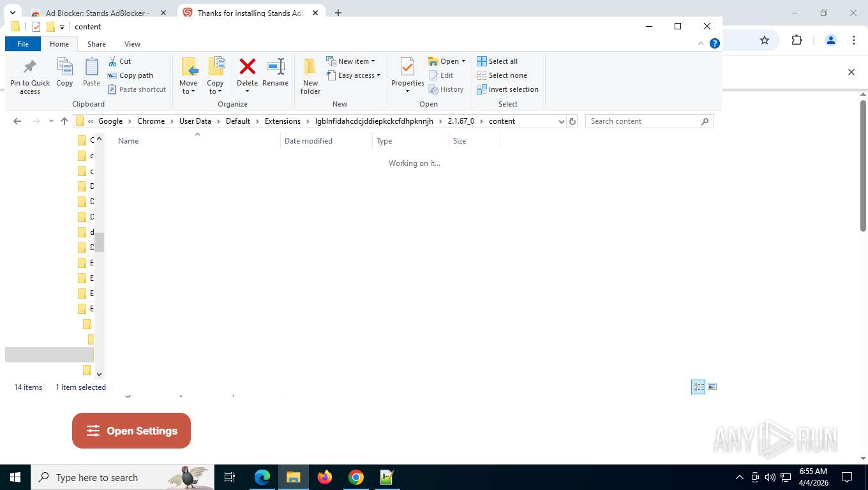The image size is (868, 490).
Task: Click the Extensions breadcrumb segment
Action: (282, 121)
